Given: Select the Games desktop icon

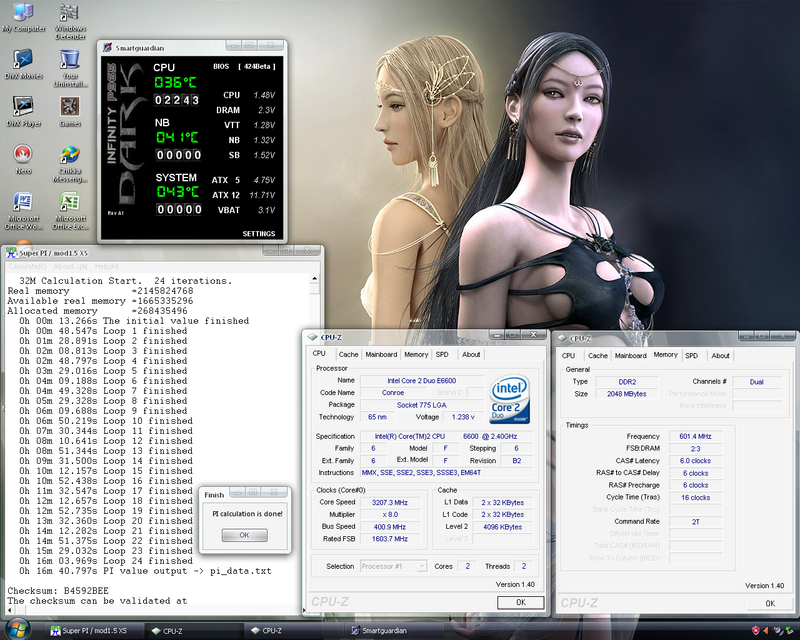Looking at the screenshot, I should click(x=70, y=111).
